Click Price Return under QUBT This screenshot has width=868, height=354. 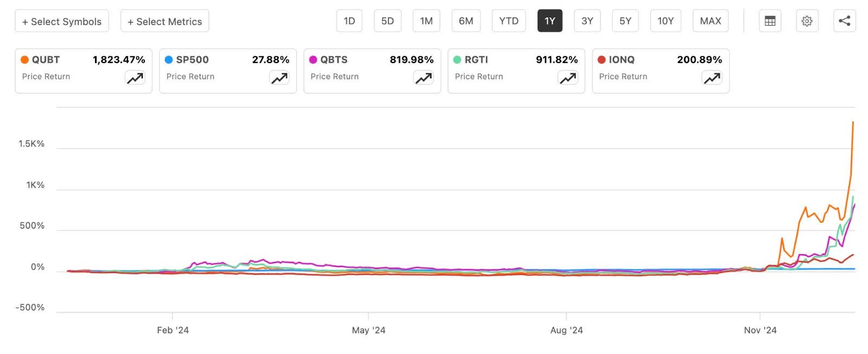pos(46,77)
